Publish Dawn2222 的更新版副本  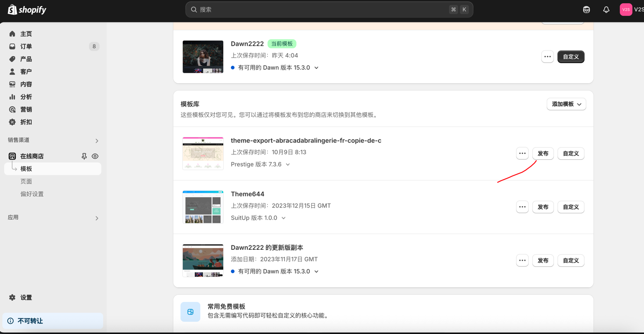(x=543, y=261)
